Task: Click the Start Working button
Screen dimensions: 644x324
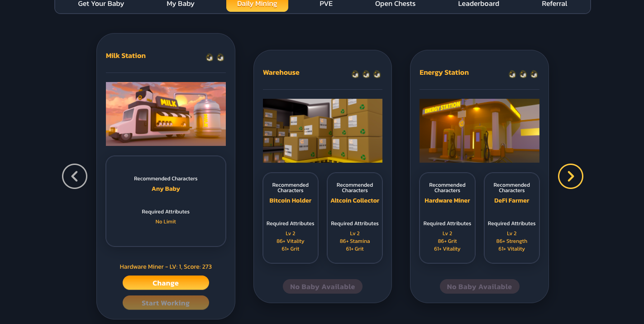Action: click(166, 303)
